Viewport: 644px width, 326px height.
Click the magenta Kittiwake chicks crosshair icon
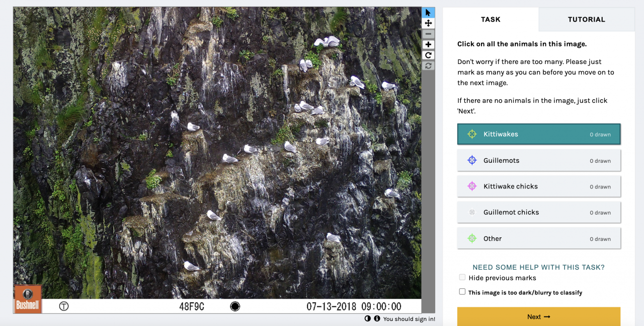tap(472, 186)
